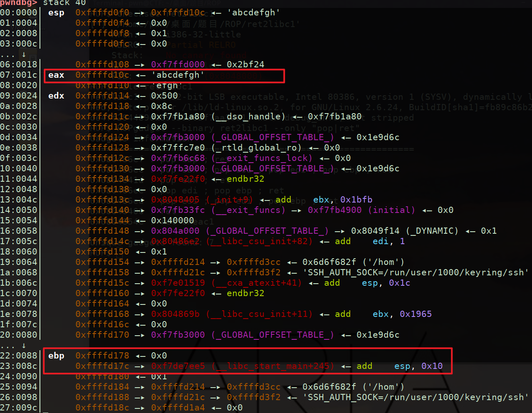
Task: Click the SSH_AUTH_SOCK string on row 1a:0068
Action: (416, 273)
